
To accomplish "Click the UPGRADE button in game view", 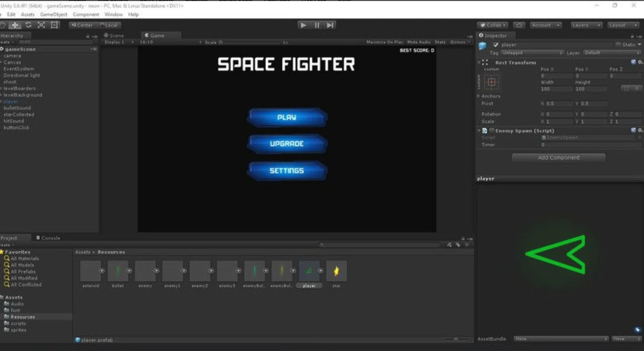I will 287,144.
